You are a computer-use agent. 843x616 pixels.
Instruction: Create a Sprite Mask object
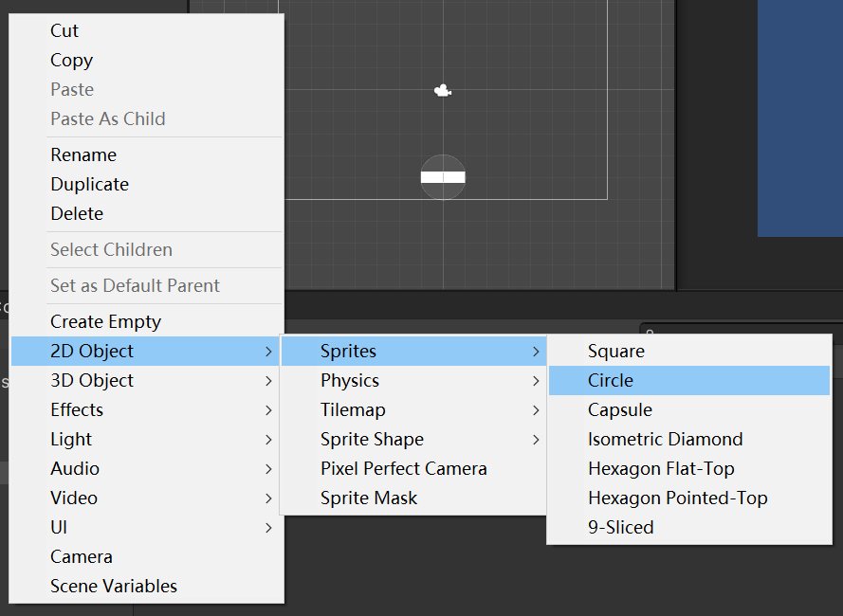pyautogui.click(x=369, y=498)
